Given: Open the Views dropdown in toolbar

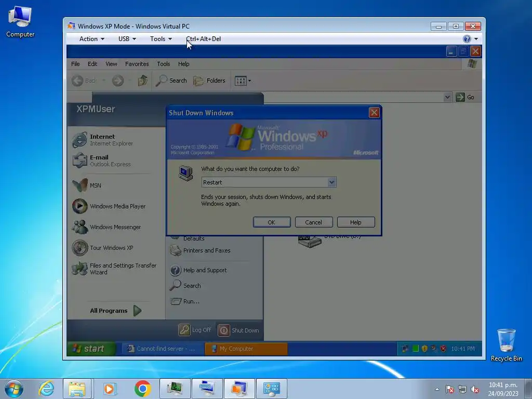Looking at the screenshot, I should (243, 81).
